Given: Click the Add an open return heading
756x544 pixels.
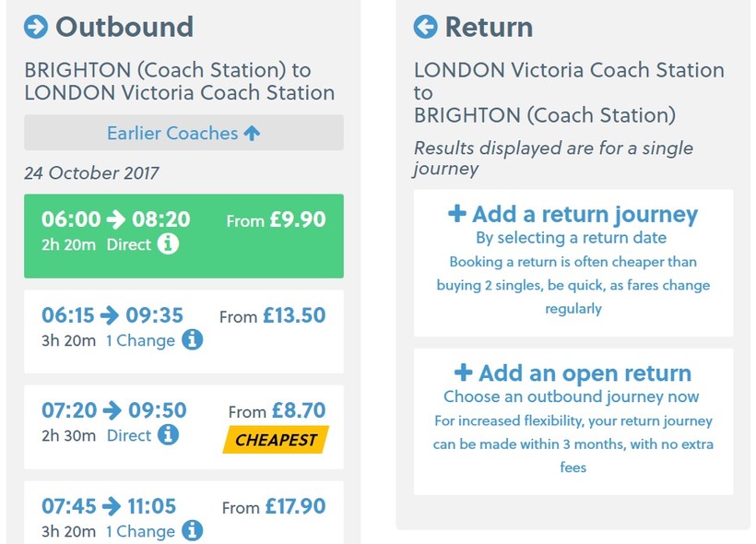Looking at the screenshot, I should [585, 373].
